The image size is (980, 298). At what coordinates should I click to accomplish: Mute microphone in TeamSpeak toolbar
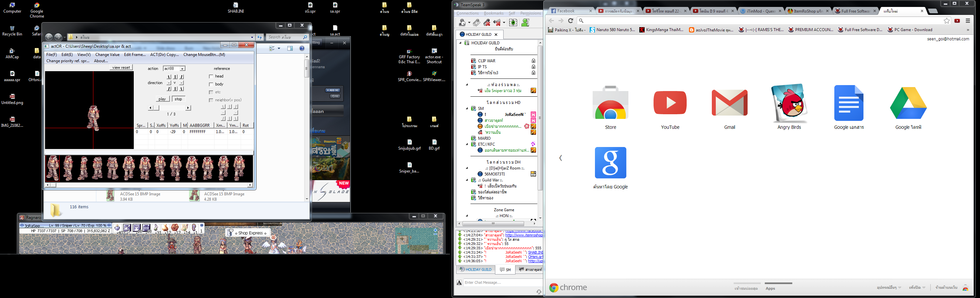(487, 23)
